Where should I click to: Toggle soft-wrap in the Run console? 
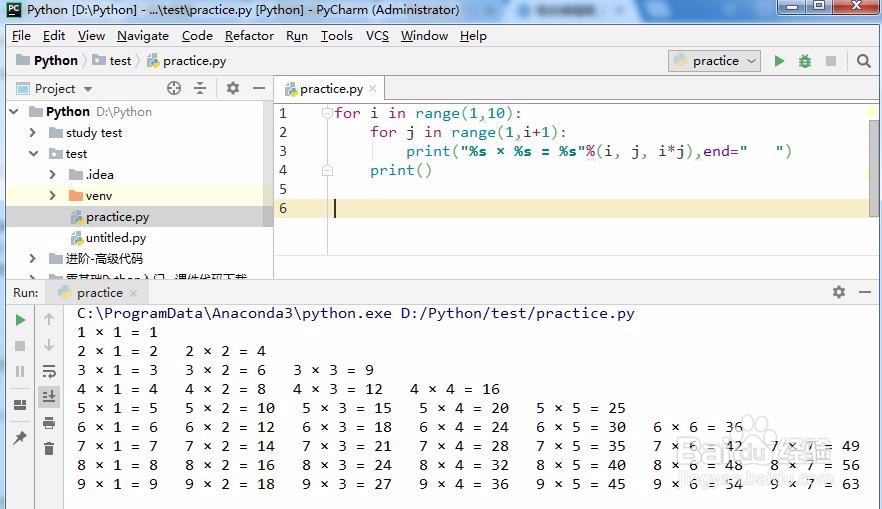[49, 371]
